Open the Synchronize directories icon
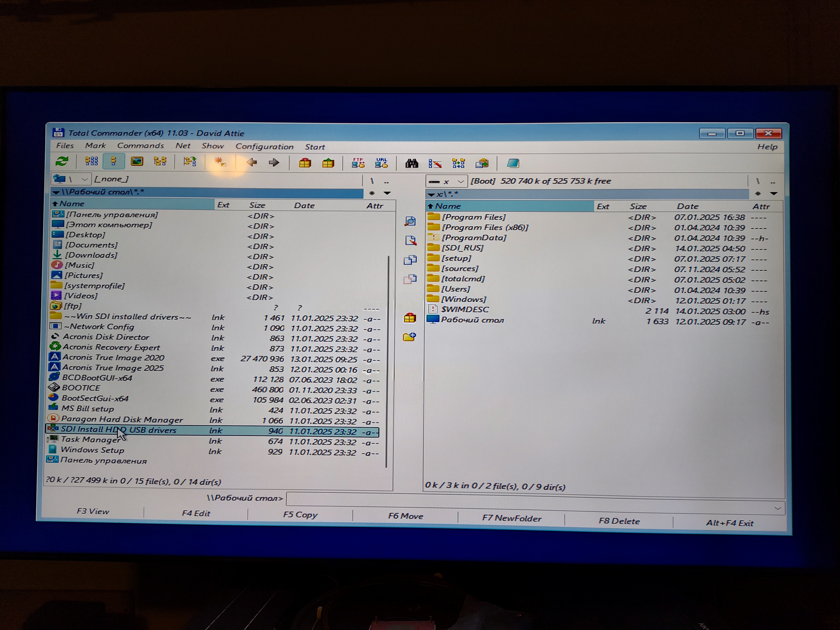The image size is (840, 630). tap(458, 164)
